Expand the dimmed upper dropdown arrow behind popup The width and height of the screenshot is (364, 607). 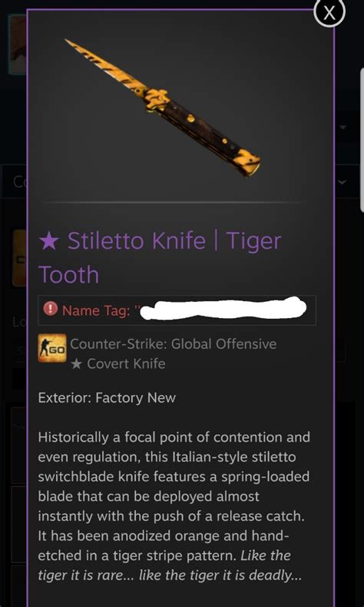[x=343, y=127]
